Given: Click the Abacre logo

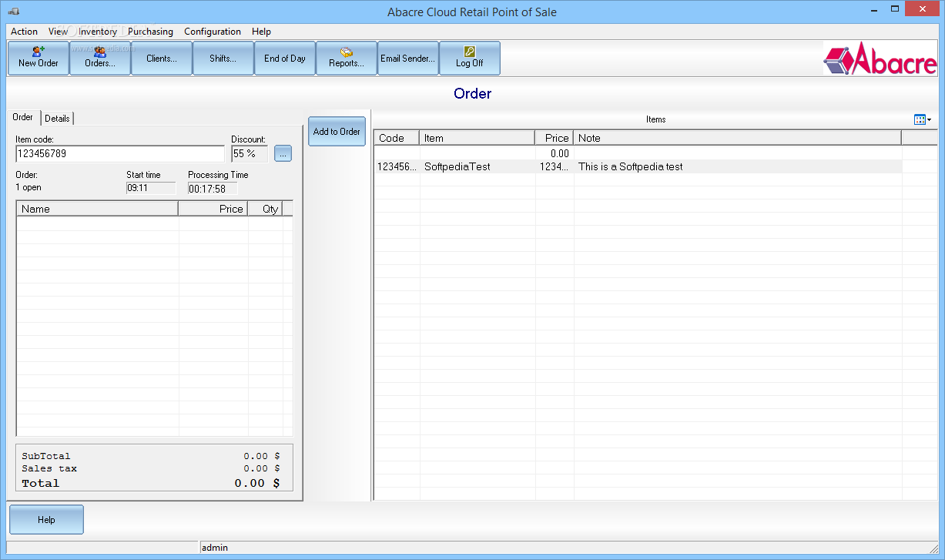Looking at the screenshot, I should (880, 59).
